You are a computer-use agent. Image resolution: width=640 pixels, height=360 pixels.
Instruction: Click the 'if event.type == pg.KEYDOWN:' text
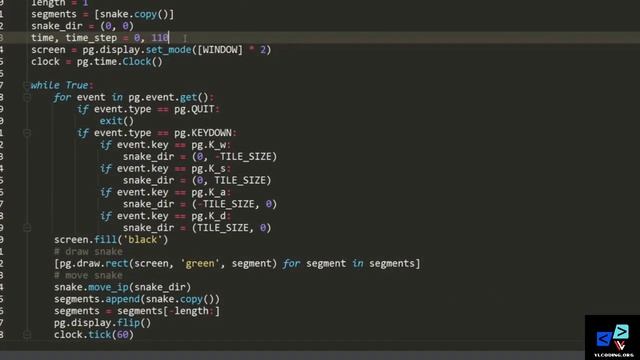[x=157, y=133]
